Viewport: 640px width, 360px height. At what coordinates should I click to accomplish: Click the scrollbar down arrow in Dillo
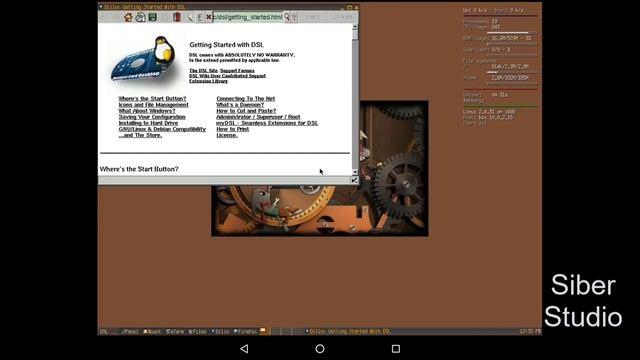click(x=355, y=172)
